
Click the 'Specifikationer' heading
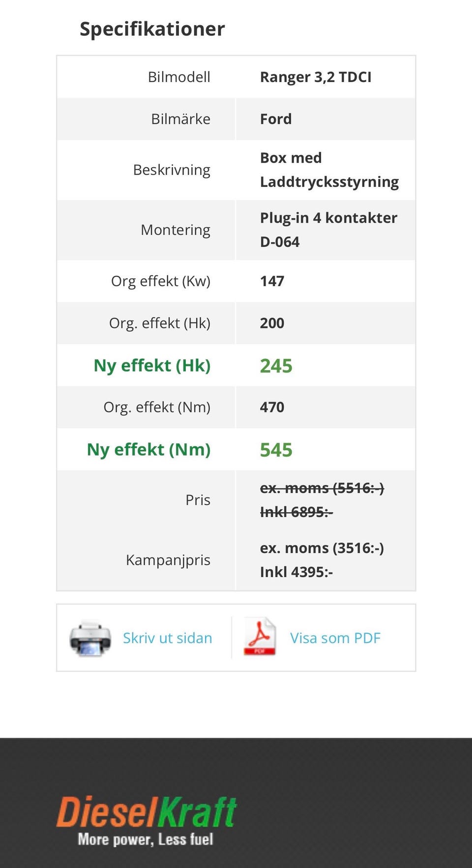pyautogui.click(x=152, y=29)
